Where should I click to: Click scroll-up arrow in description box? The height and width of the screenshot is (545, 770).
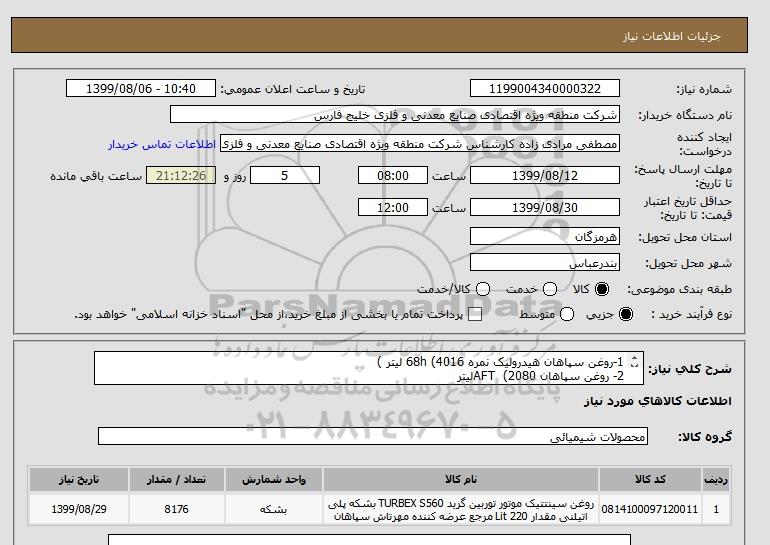(x=634, y=358)
